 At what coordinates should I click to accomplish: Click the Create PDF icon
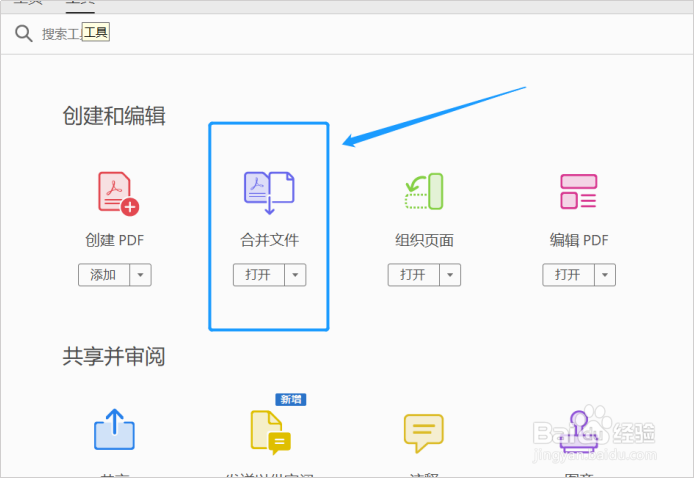pos(118,194)
